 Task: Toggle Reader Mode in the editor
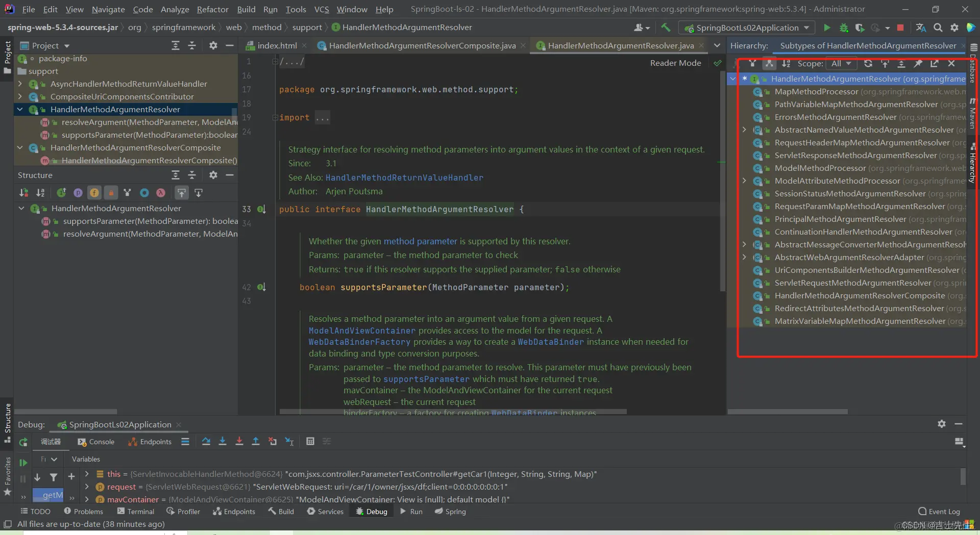[x=675, y=63]
